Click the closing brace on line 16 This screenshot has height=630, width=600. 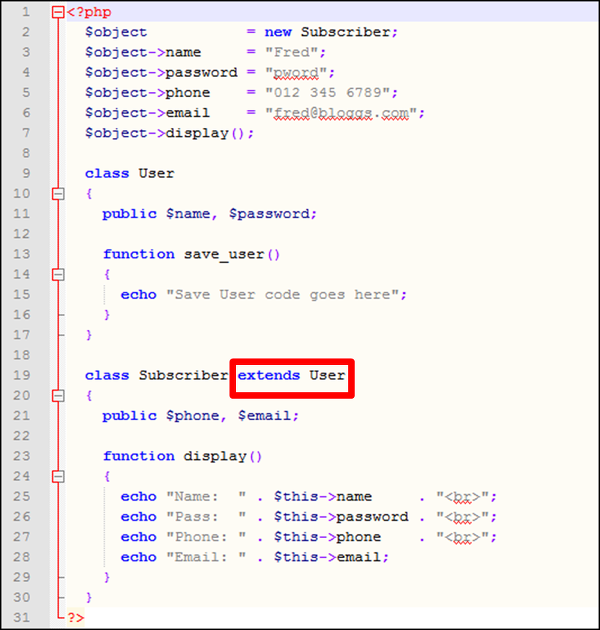[x=106, y=315]
